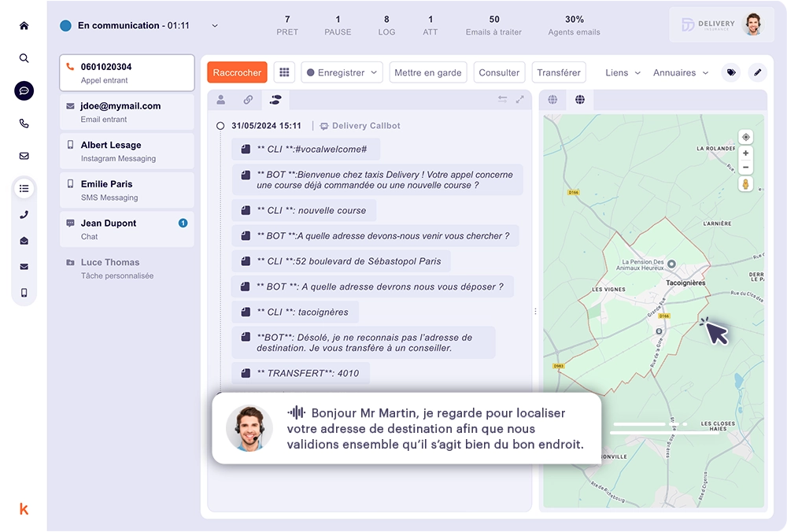787x532 pixels.
Task: Click the Raccrocher hang up button
Action: click(237, 72)
